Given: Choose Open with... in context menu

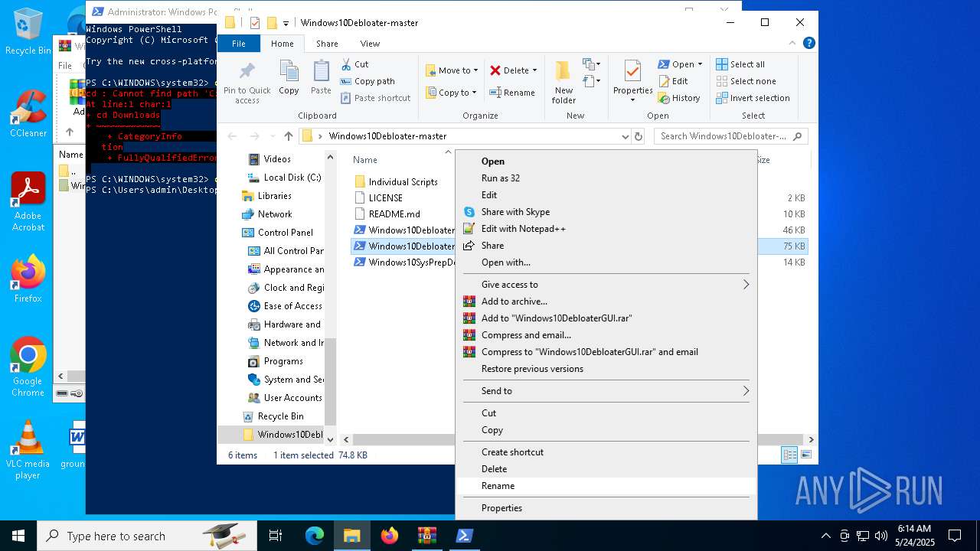Looking at the screenshot, I should (606, 262).
